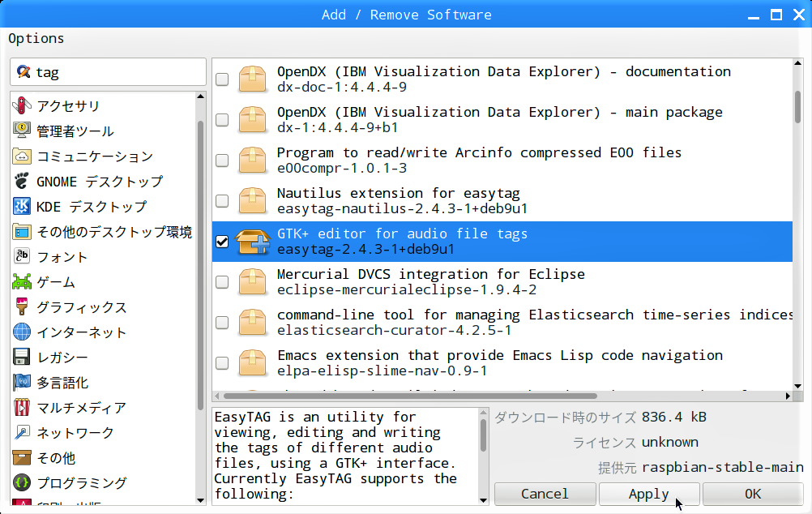Screen dimensions: 812x514
Task: Open the ネットワーク category icon
Action: (22, 433)
